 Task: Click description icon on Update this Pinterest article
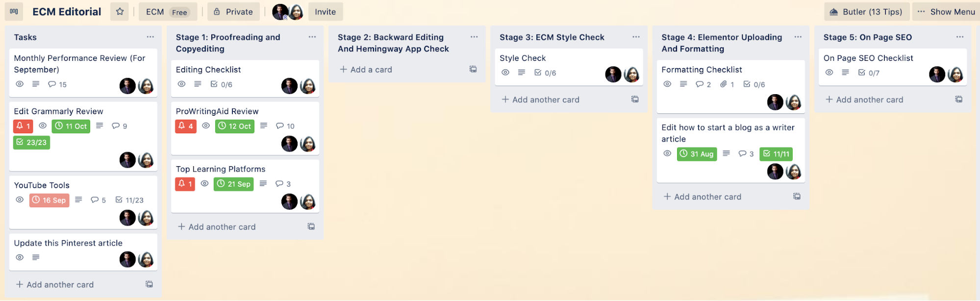pyautogui.click(x=36, y=257)
